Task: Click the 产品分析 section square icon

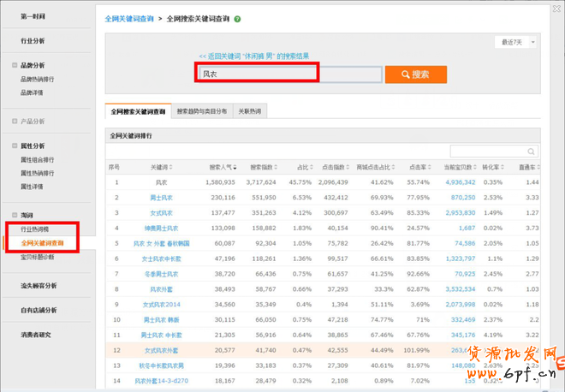Action: pos(15,122)
